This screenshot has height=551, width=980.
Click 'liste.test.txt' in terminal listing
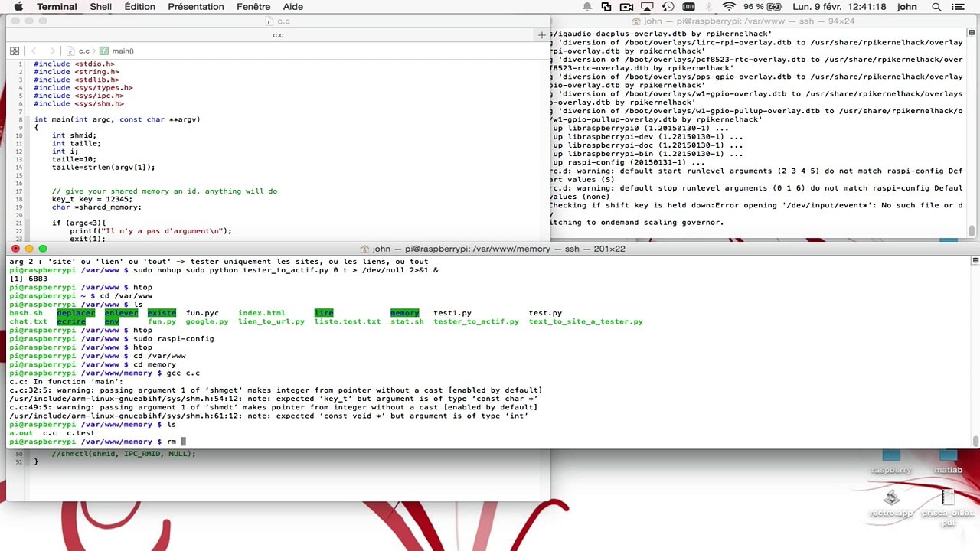[x=348, y=321]
